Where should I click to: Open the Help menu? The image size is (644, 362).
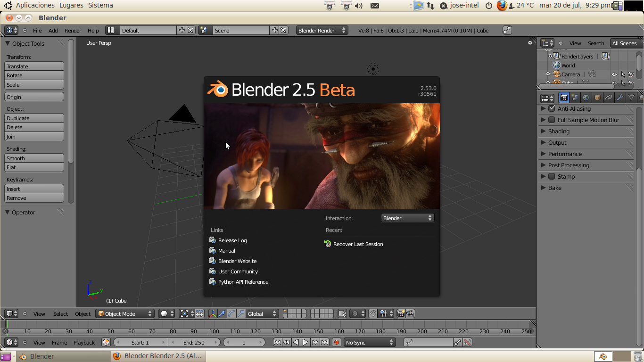click(93, 30)
